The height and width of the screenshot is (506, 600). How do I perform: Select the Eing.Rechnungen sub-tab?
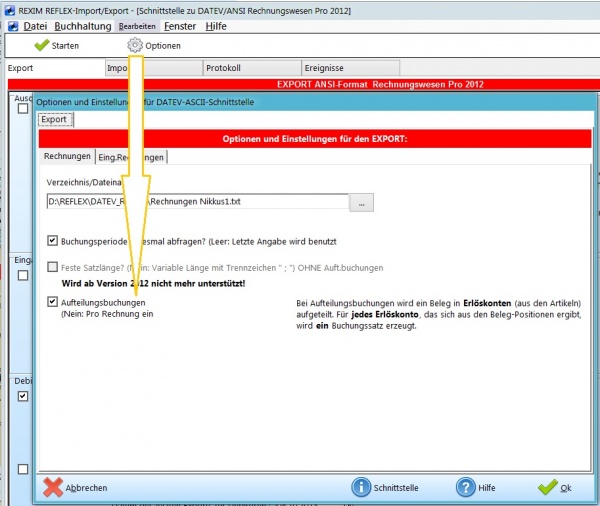click(131, 157)
